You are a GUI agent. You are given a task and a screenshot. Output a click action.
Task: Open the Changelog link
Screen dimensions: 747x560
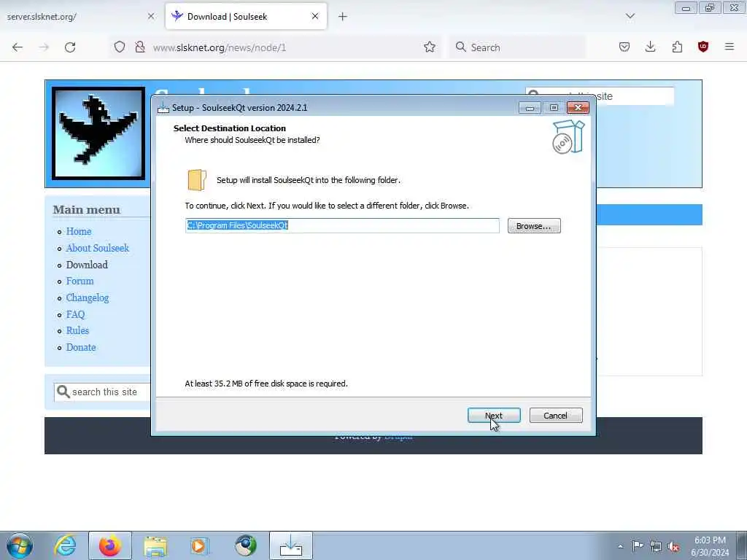tap(88, 297)
